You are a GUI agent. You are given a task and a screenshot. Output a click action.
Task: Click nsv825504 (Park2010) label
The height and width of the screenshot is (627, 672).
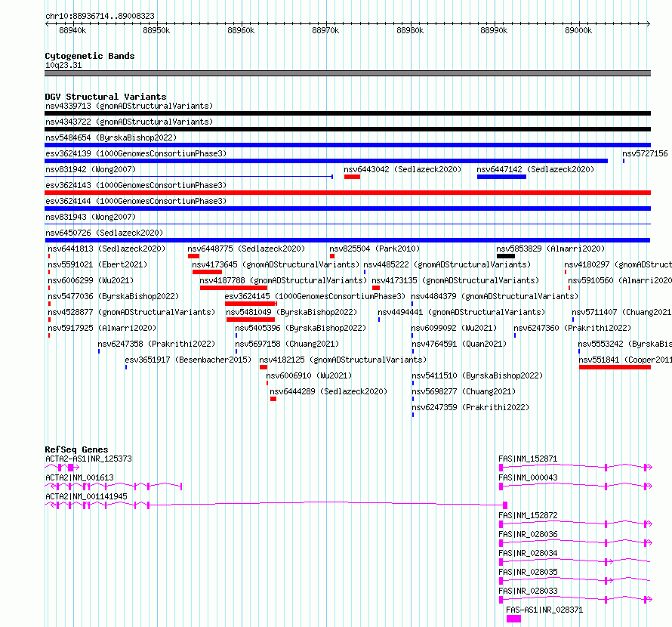pyautogui.click(x=375, y=249)
